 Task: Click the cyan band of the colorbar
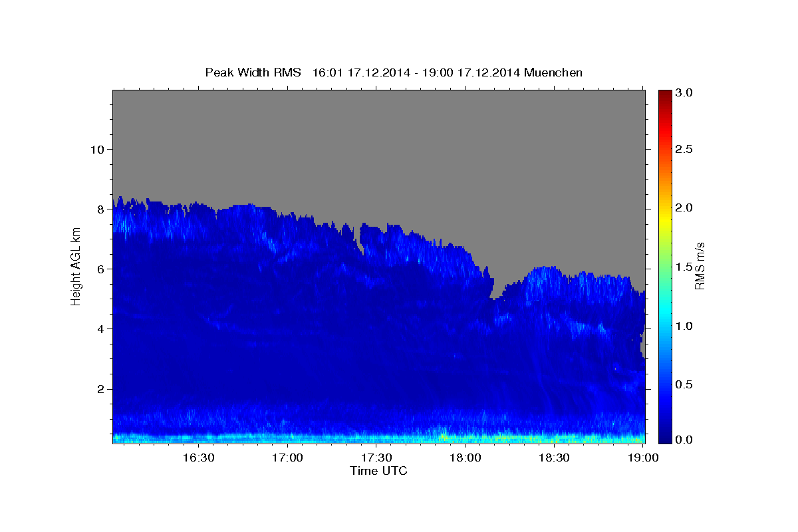665,309
